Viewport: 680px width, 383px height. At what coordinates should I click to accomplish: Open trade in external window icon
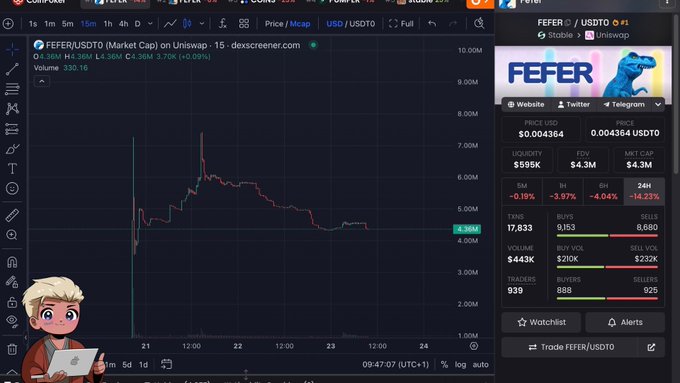651,347
